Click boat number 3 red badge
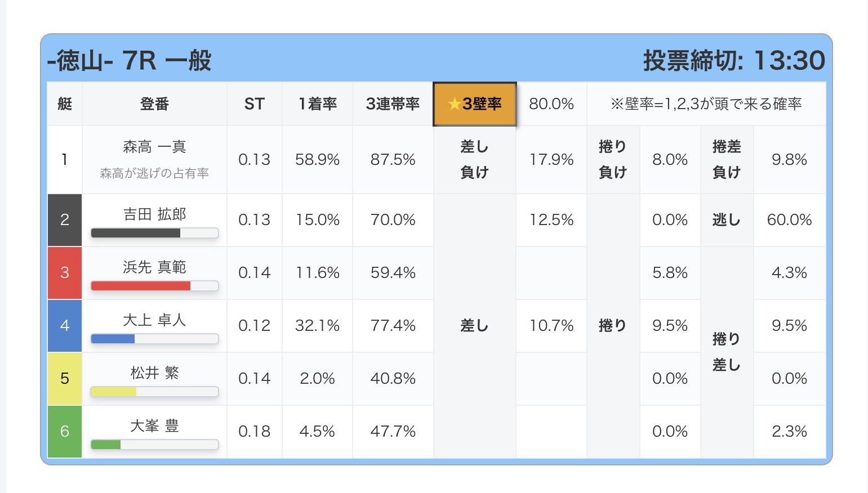Screen dimensions: 868x493 point(65,273)
